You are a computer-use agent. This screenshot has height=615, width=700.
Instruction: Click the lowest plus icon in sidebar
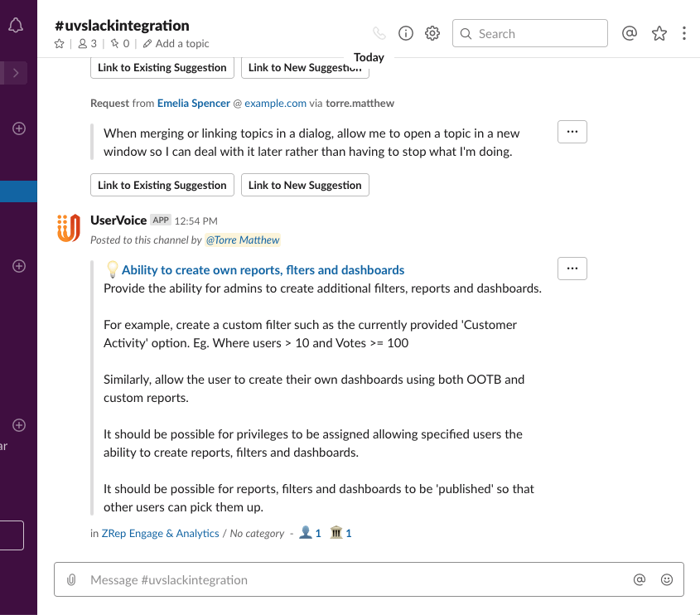pos(19,425)
